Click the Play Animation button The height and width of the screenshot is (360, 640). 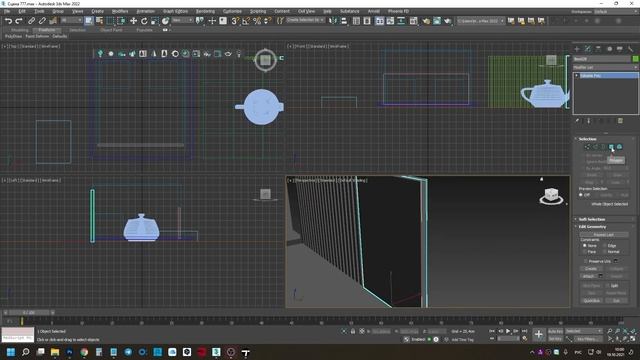coord(508,331)
